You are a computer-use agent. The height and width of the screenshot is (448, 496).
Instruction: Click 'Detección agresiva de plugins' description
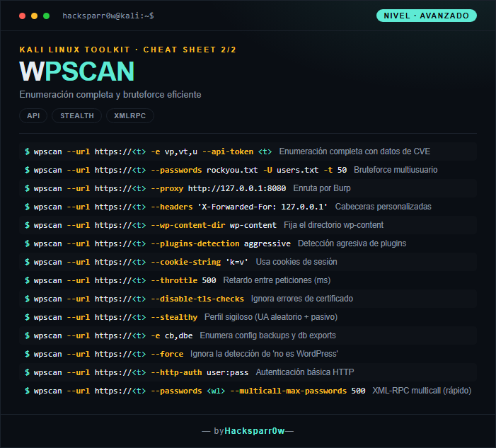pos(352,243)
